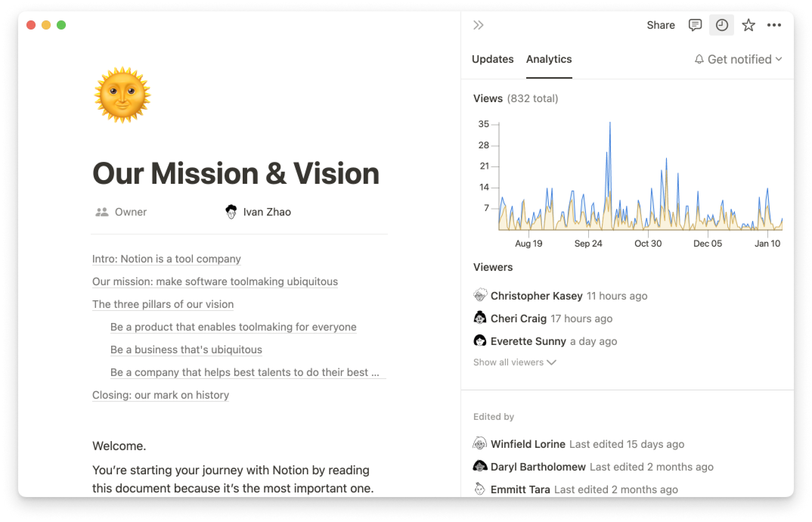812x522 pixels.
Task: Click the Owner property people icon
Action: [x=102, y=212]
